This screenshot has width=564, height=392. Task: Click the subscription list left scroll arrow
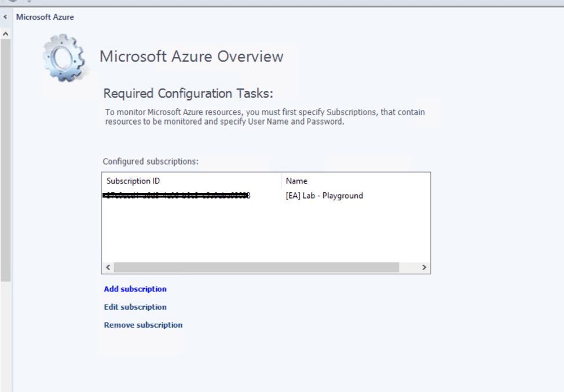pyautogui.click(x=108, y=267)
